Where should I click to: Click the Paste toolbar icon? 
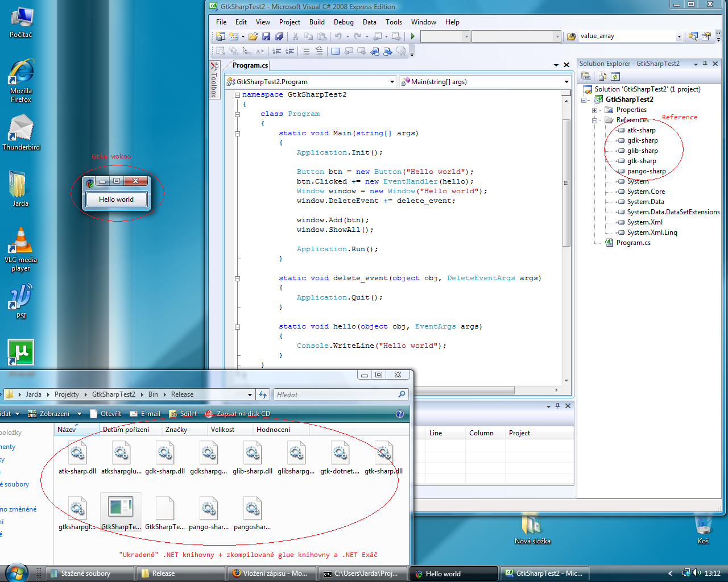322,36
